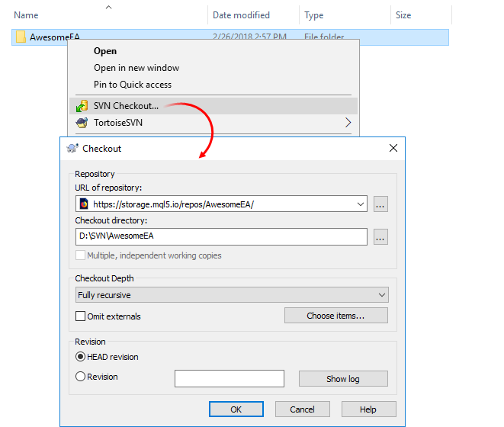Image resolution: width=504 pixels, height=427 pixels.
Task: Sort by Date modified column header
Action: point(241,15)
